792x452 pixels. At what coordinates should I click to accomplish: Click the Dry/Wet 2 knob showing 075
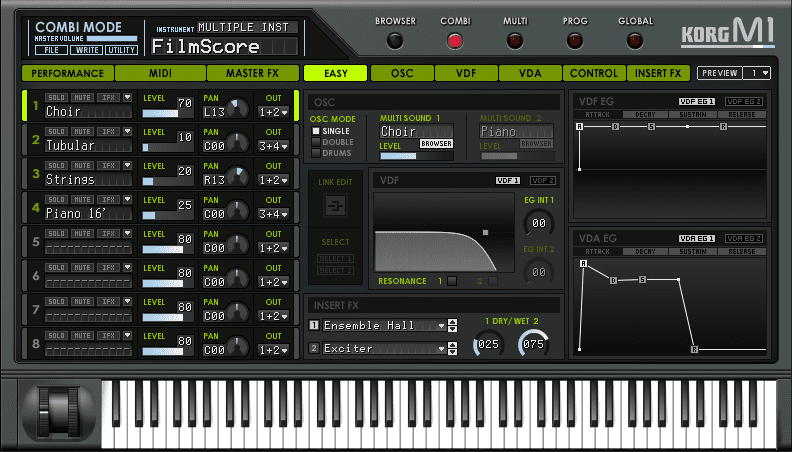coord(533,344)
